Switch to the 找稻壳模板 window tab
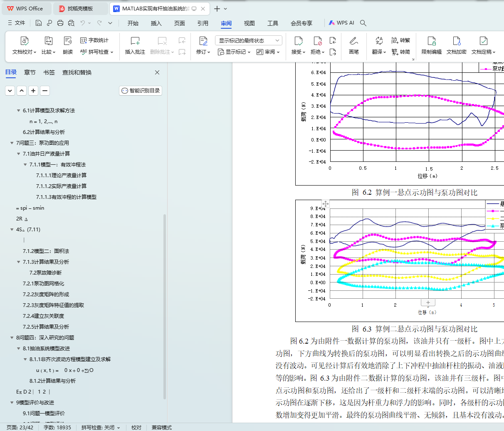The width and height of the screenshot is (504, 431). coord(80,8)
